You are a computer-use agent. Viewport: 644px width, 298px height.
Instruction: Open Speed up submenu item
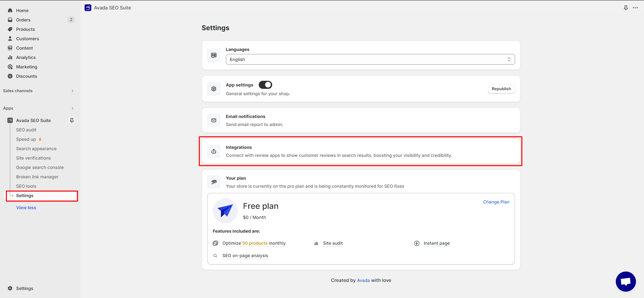(x=26, y=139)
